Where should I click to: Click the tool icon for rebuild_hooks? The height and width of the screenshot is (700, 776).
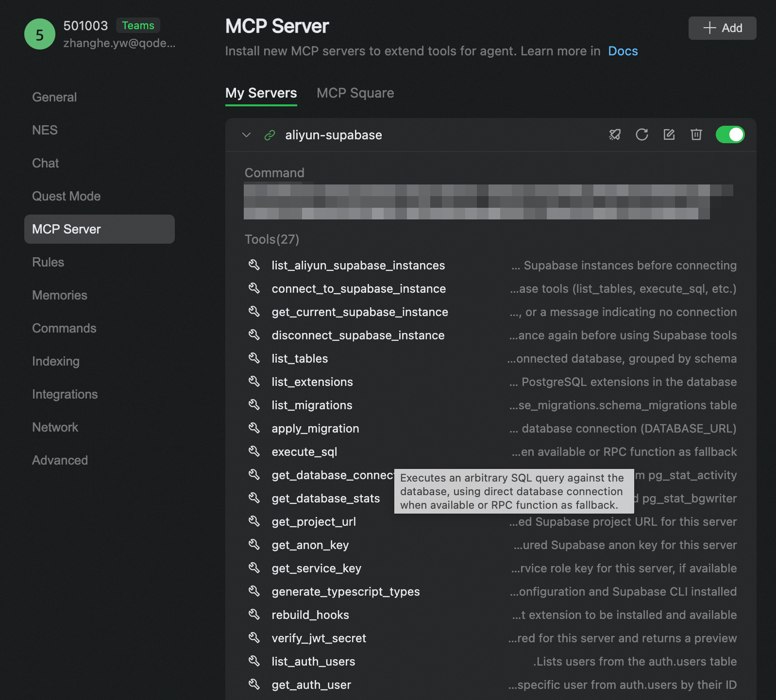pyautogui.click(x=254, y=614)
